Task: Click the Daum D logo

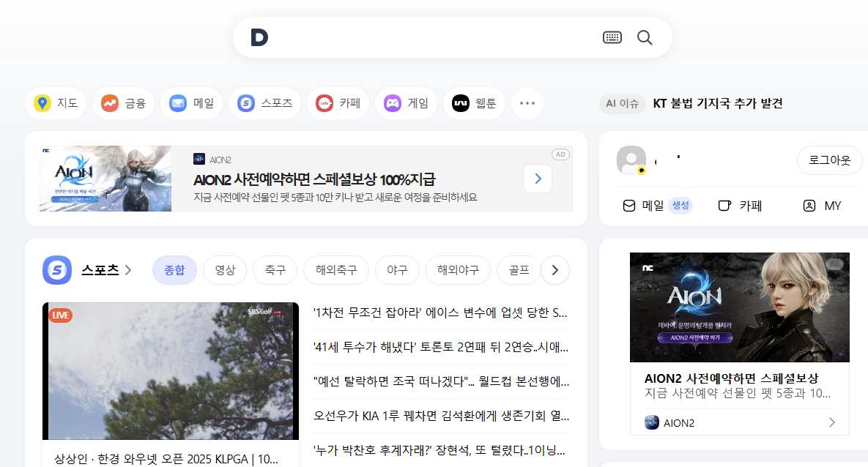Action: point(259,37)
